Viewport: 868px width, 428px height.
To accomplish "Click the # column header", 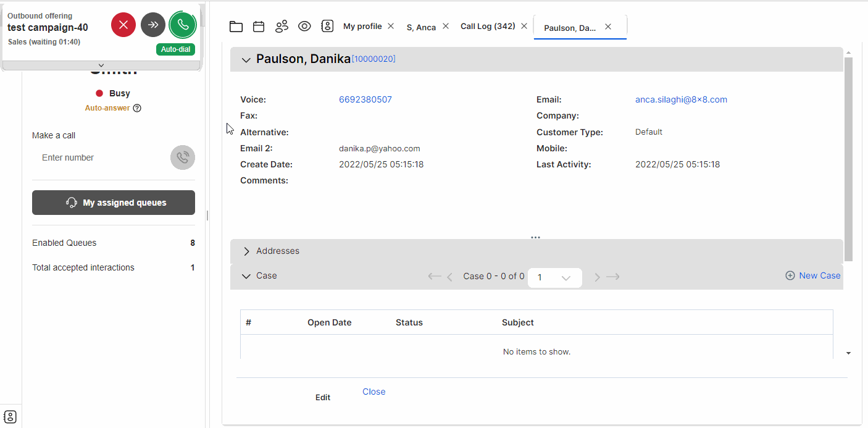I will click(248, 322).
